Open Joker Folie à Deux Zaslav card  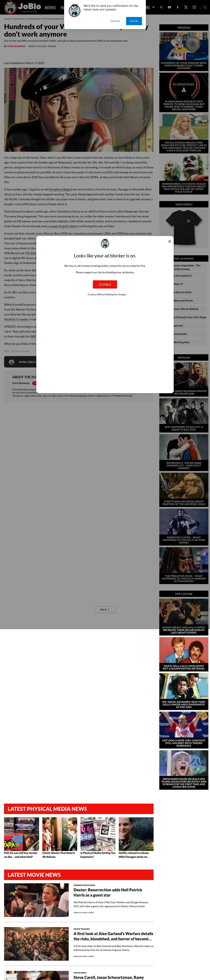point(184,175)
